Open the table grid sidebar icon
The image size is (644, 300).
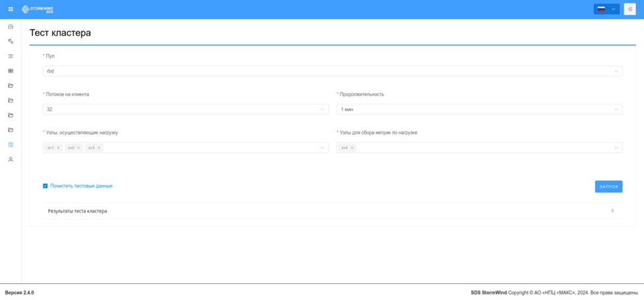[x=11, y=71]
